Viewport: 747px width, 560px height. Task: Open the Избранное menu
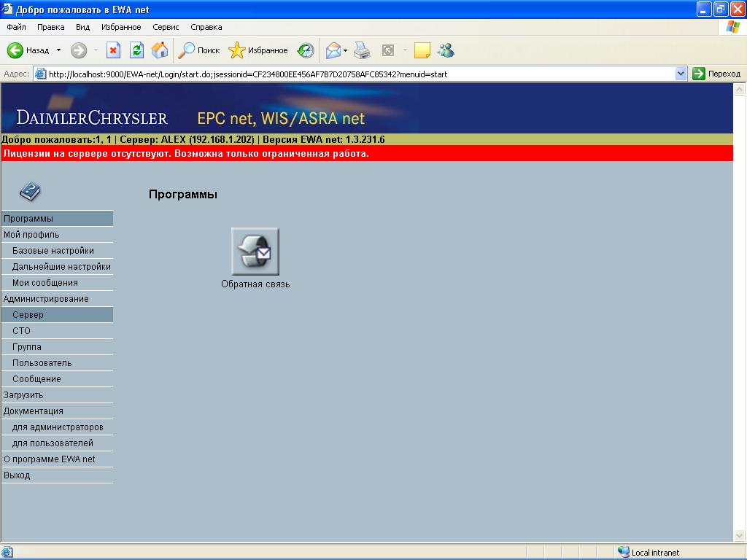coord(121,27)
